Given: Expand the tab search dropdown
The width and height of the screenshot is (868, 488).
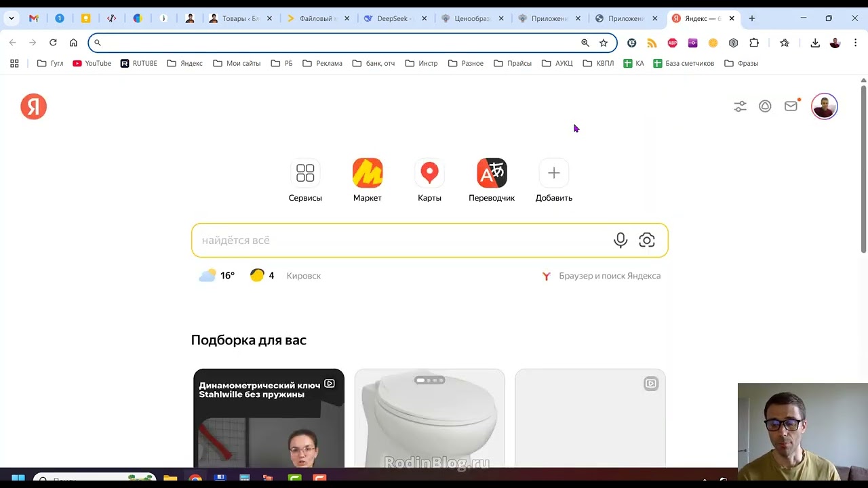Looking at the screenshot, I should point(12,18).
